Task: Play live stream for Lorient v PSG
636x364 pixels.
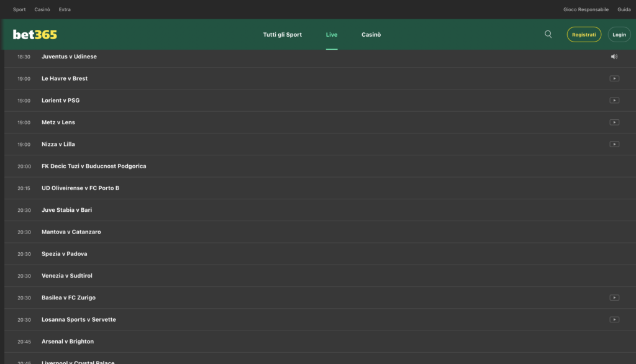Action: tap(614, 101)
